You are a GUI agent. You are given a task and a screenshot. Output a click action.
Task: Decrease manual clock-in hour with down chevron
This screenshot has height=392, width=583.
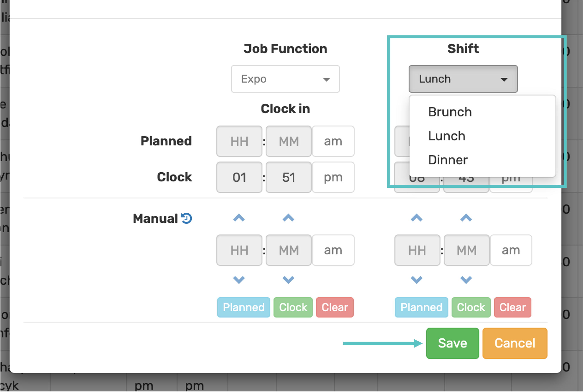coord(239,279)
